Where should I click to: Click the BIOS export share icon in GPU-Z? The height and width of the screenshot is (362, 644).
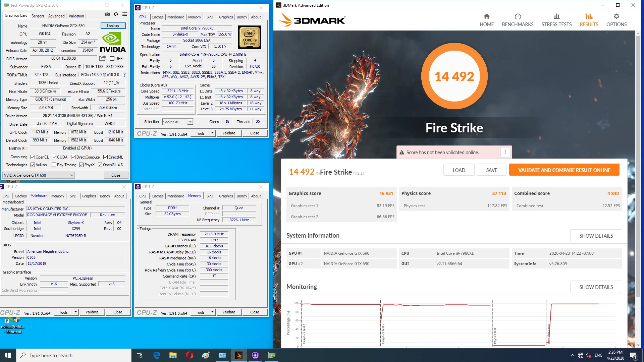click(102, 58)
